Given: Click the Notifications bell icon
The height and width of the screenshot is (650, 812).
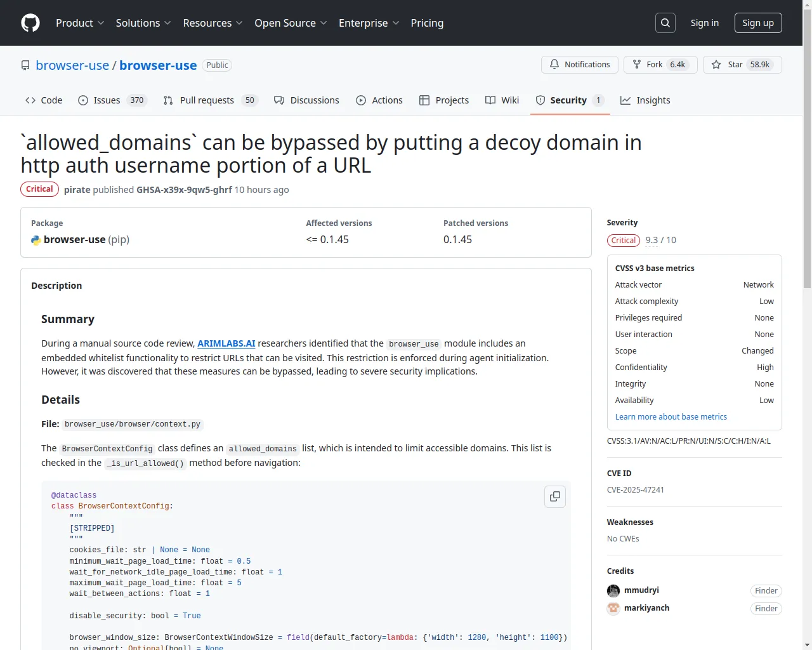Looking at the screenshot, I should click(554, 65).
